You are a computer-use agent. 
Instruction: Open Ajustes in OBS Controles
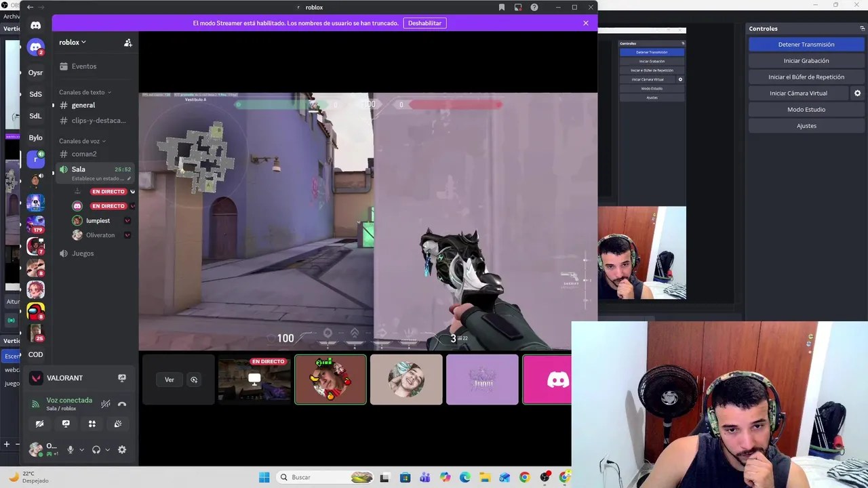coord(806,125)
